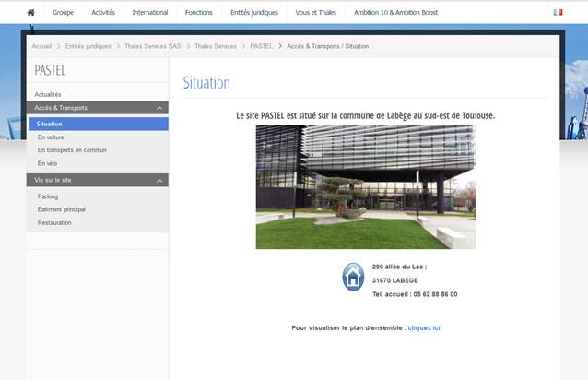
Task: Click the French flag language icon
Action: [x=558, y=12]
